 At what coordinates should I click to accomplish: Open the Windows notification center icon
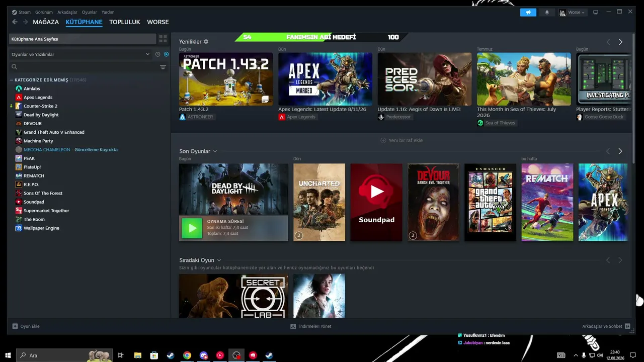coord(633,355)
